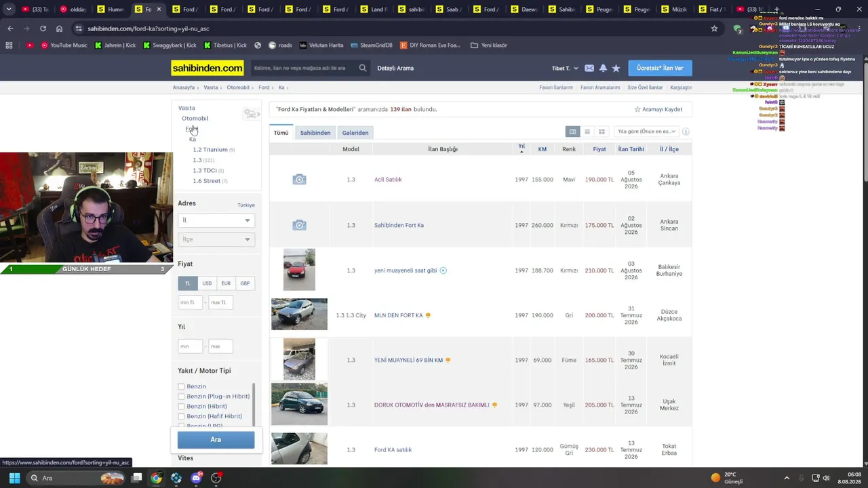Image resolution: width=868 pixels, height=488 pixels.
Task: Open browser apps grid shortcut
Action: (9, 45)
